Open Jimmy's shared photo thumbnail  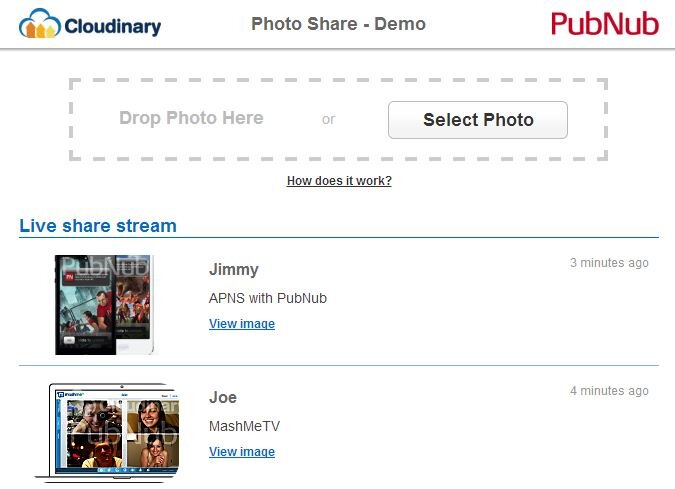coord(105,304)
